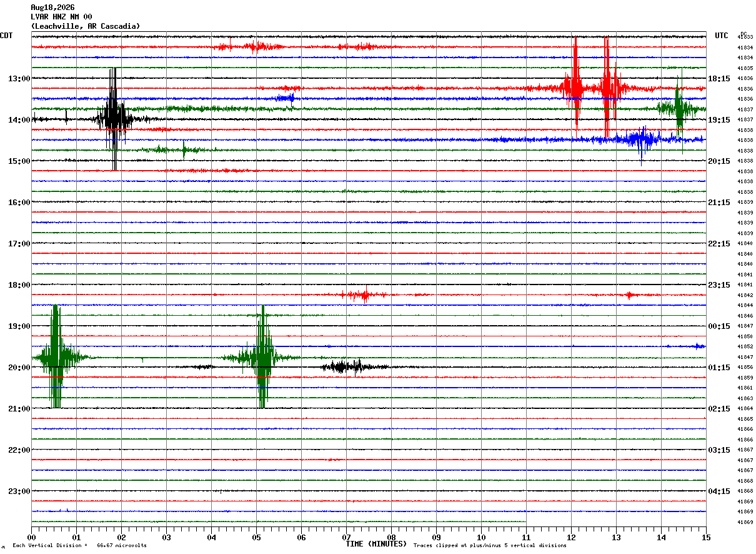Click DC value '41844'

click(745, 305)
